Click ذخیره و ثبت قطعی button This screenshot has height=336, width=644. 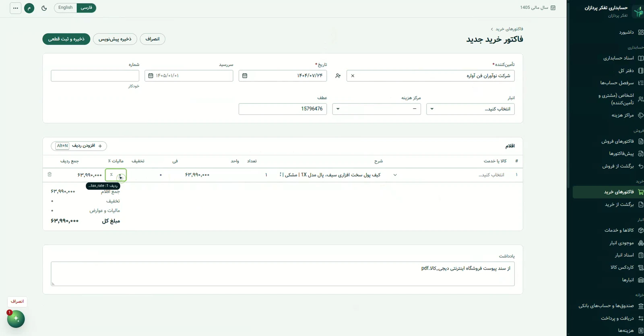tap(66, 39)
